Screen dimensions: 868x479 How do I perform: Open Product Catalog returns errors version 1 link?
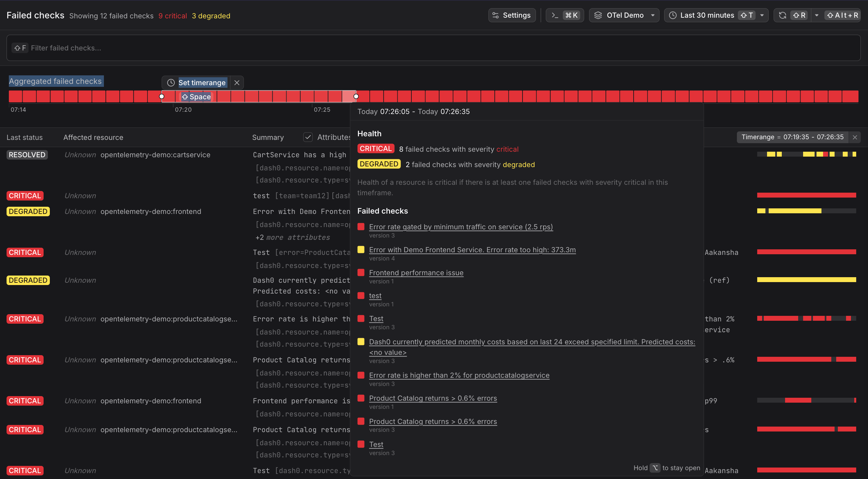tap(433, 398)
